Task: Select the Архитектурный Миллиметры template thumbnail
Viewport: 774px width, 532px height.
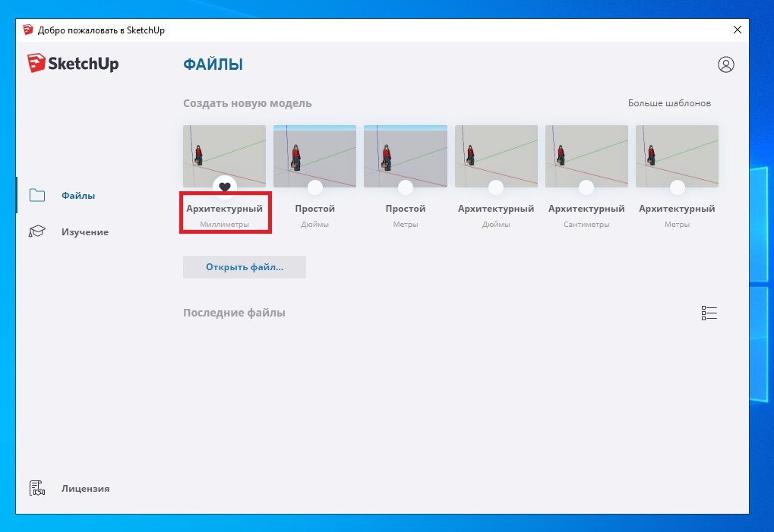Action: tap(225, 156)
